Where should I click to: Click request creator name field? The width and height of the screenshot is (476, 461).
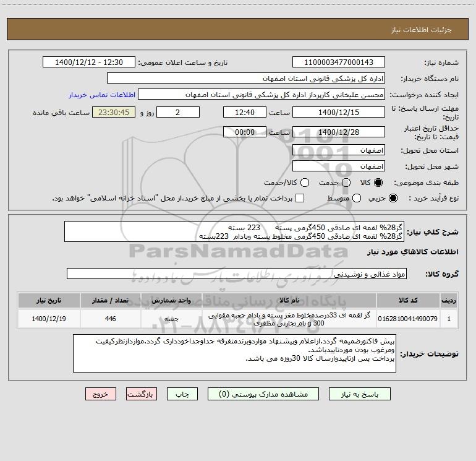tap(261, 95)
